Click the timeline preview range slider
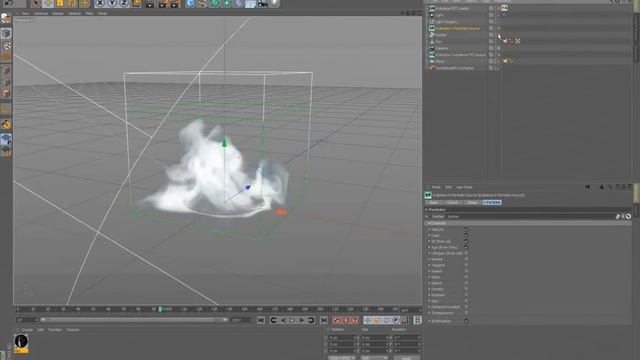The height and width of the screenshot is (360, 640). click(x=134, y=320)
